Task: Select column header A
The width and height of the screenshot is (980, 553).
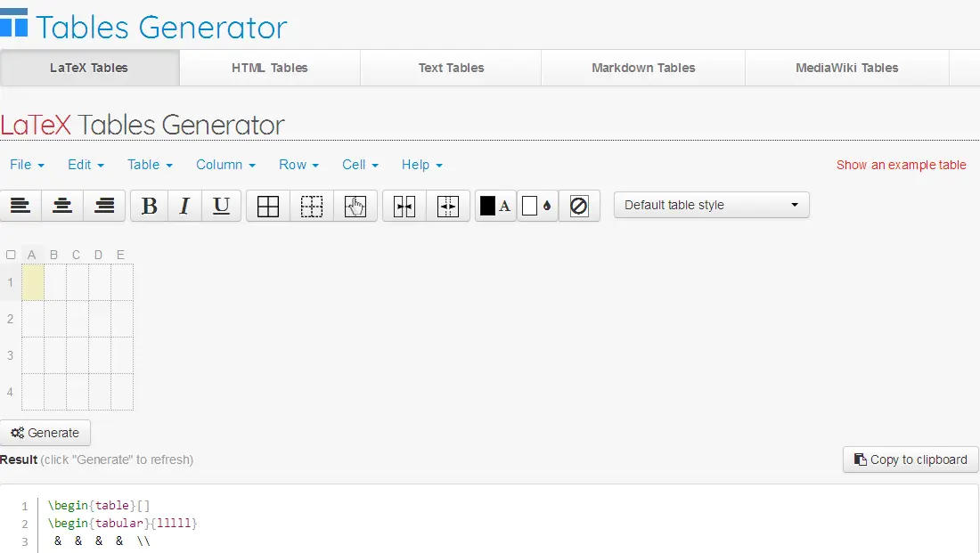Action: pos(32,255)
